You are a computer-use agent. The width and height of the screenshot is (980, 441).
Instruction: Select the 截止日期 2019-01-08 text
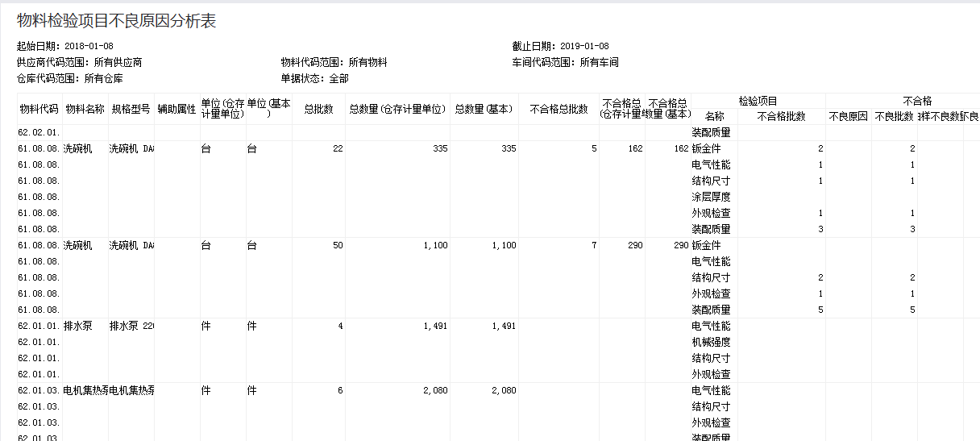point(561,46)
